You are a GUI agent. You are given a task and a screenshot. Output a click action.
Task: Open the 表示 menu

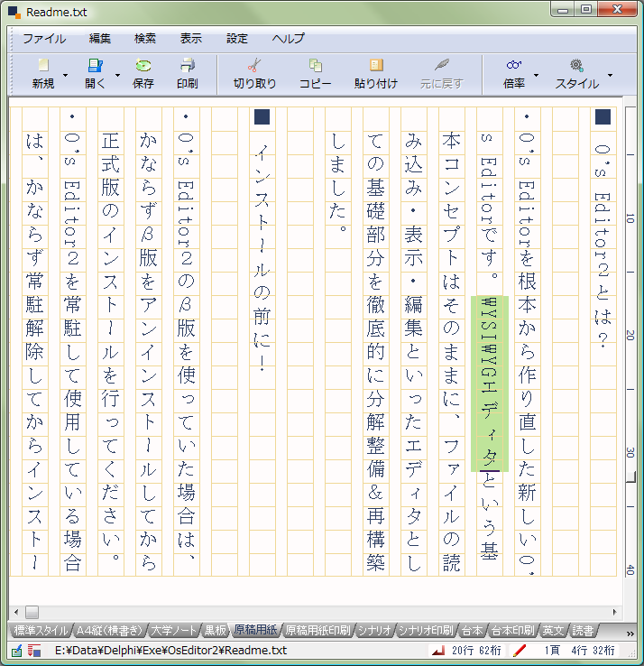pyautogui.click(x=191, y=39)
